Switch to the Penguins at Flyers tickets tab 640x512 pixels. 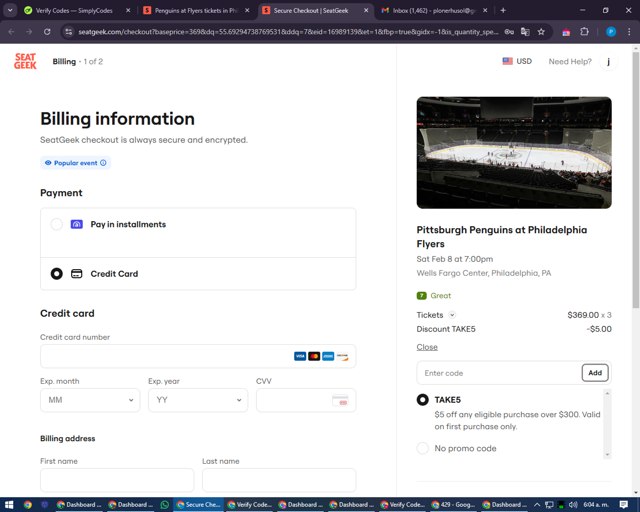tap(195, 10)
